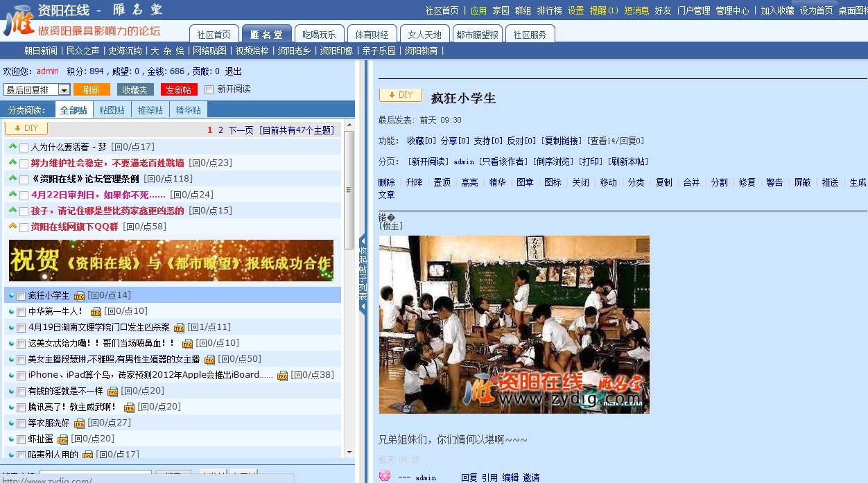868x483 pixels.
Task: Click the 回复 link under the post
Action: pyautogui.click(x=469, y=477)
